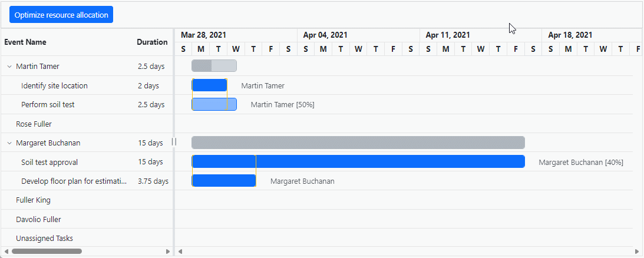This screenshot has width=644, height=258.
Task: Click the chart scrollbar left arrow
Action: pos(180,252)
